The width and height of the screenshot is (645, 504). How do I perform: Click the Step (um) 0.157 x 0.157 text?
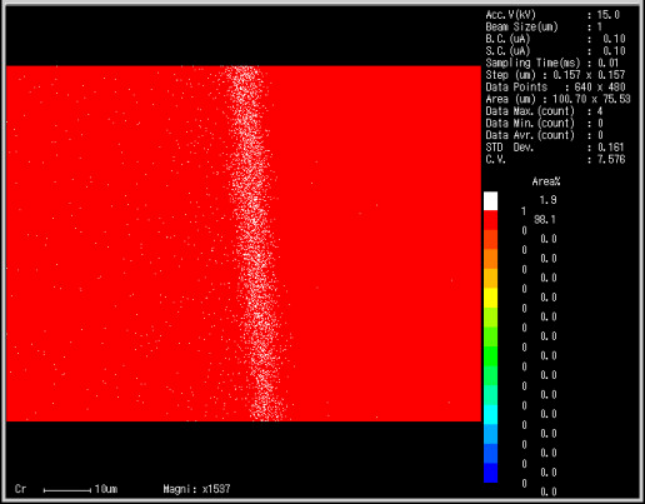(555, 75)
